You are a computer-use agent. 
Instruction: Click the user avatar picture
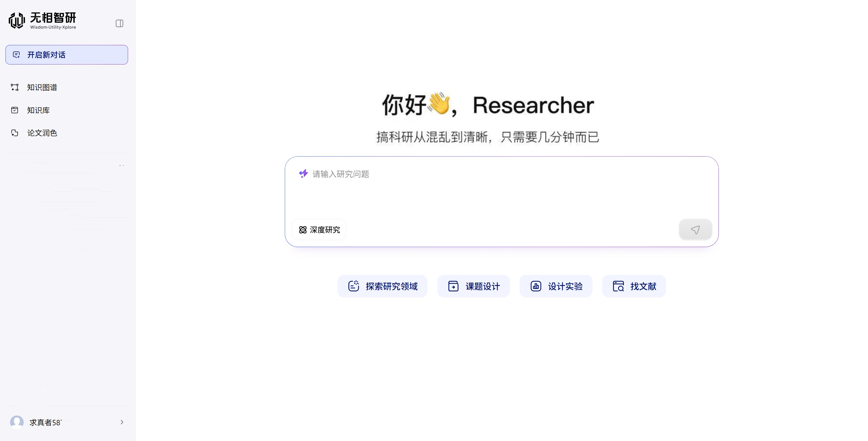(17, 422)
